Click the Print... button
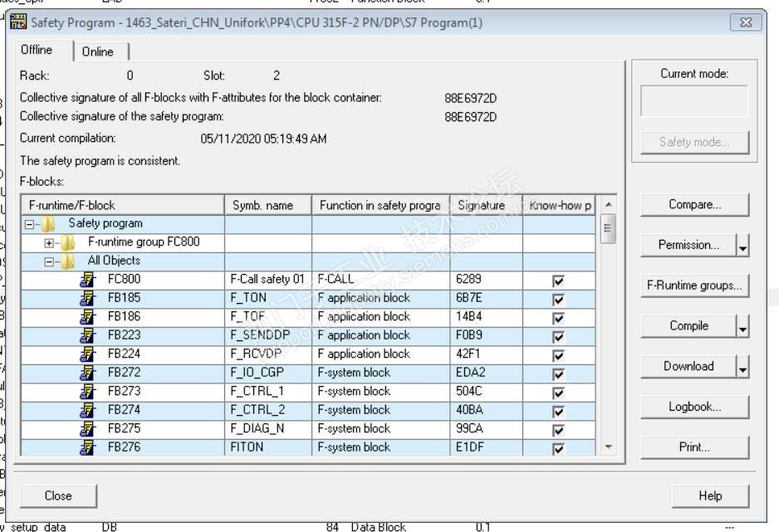Screen dimensions: 779x532 (694, 447)
